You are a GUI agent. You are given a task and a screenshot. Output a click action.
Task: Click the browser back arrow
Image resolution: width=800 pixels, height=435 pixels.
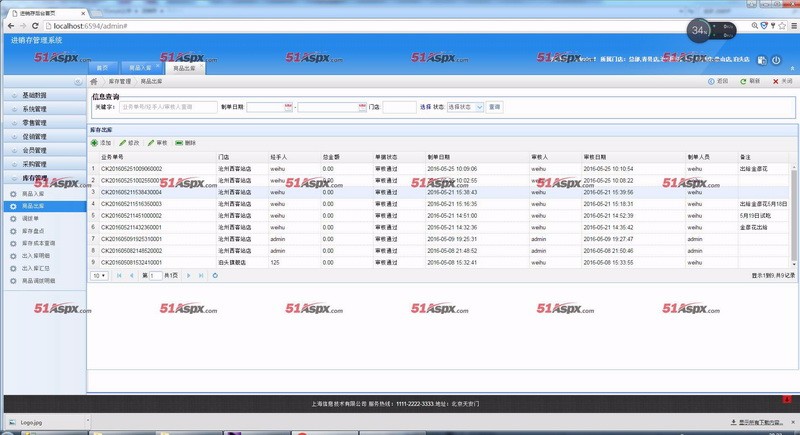pyautogui.click(x=11, y=25)
